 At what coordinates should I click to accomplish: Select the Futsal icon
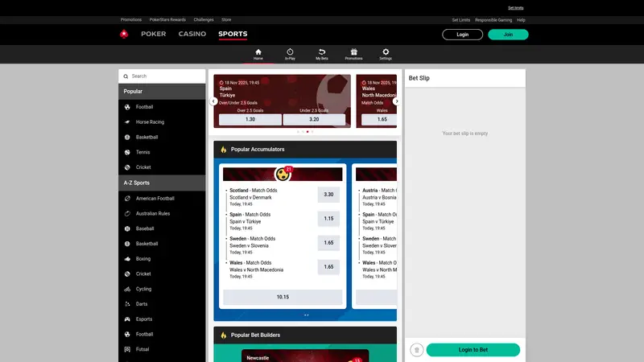pyautogui.click(x=127, y=349)
